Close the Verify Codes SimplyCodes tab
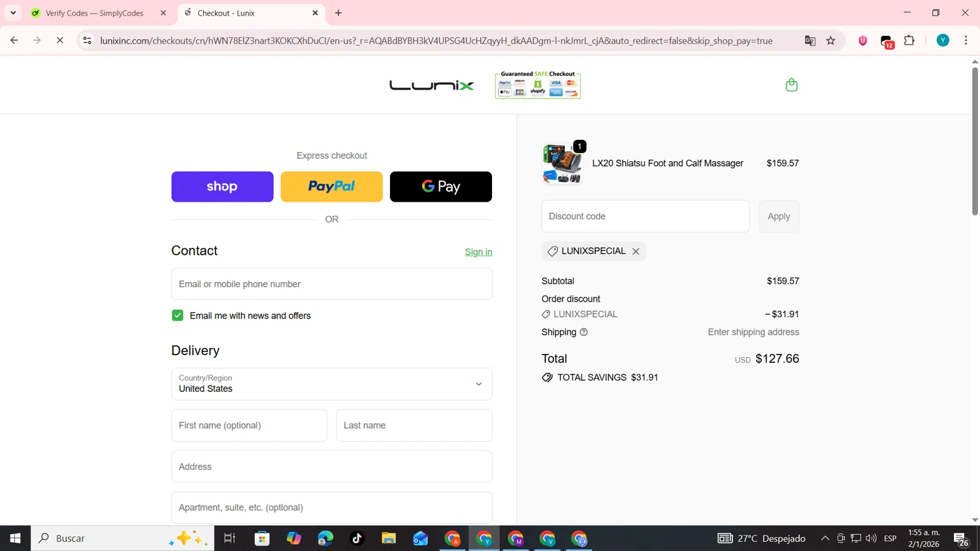980x551 pixels. point(163,13)
